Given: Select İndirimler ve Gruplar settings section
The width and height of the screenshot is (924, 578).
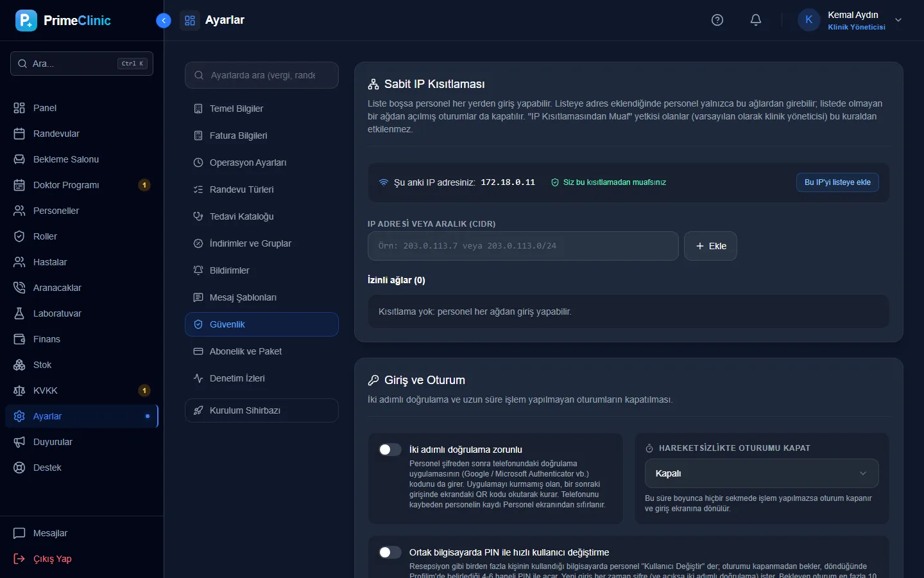Looking at the screenshot, I should 262,243.
